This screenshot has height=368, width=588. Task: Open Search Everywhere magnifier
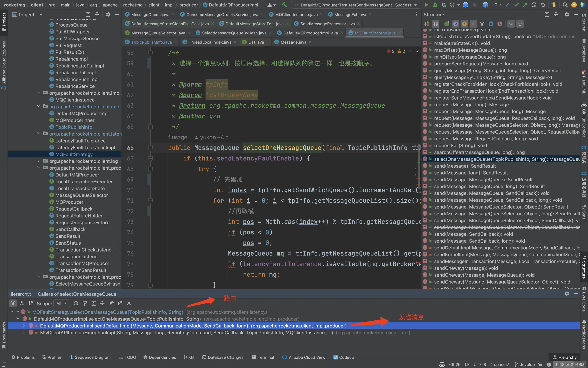[x=565, y=5]
